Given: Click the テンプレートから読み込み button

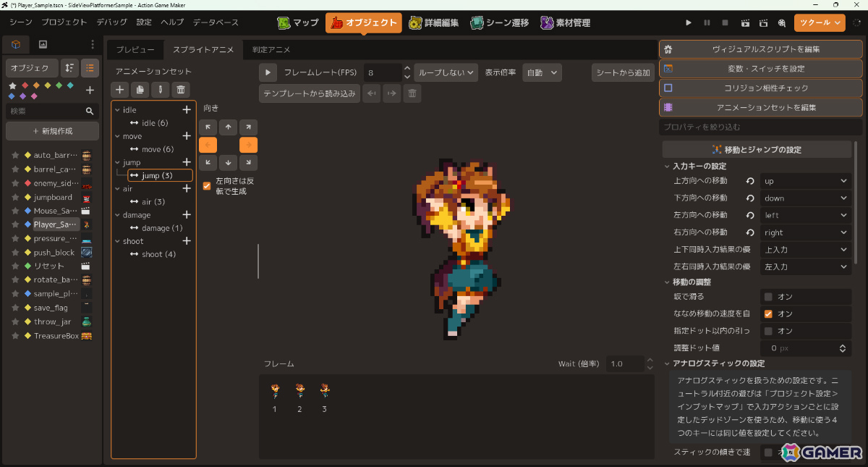Looking at the screenshot, I should (310, 93).
